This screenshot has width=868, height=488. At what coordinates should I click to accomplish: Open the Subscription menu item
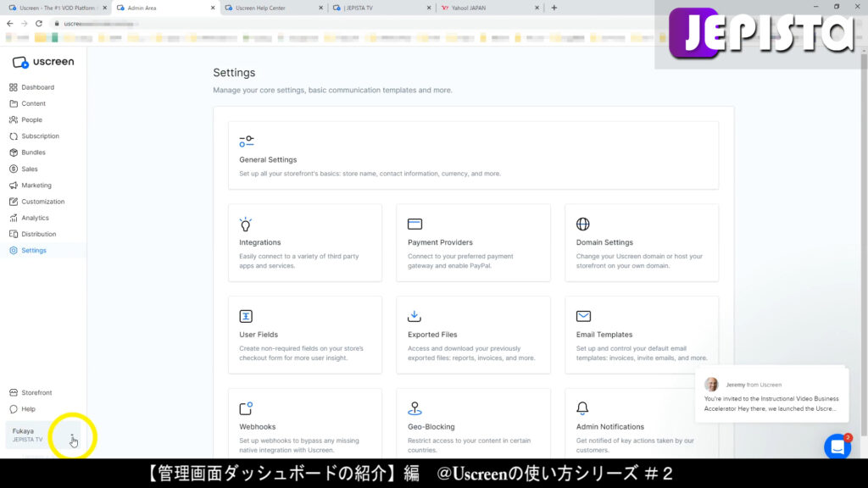point(41,136)
